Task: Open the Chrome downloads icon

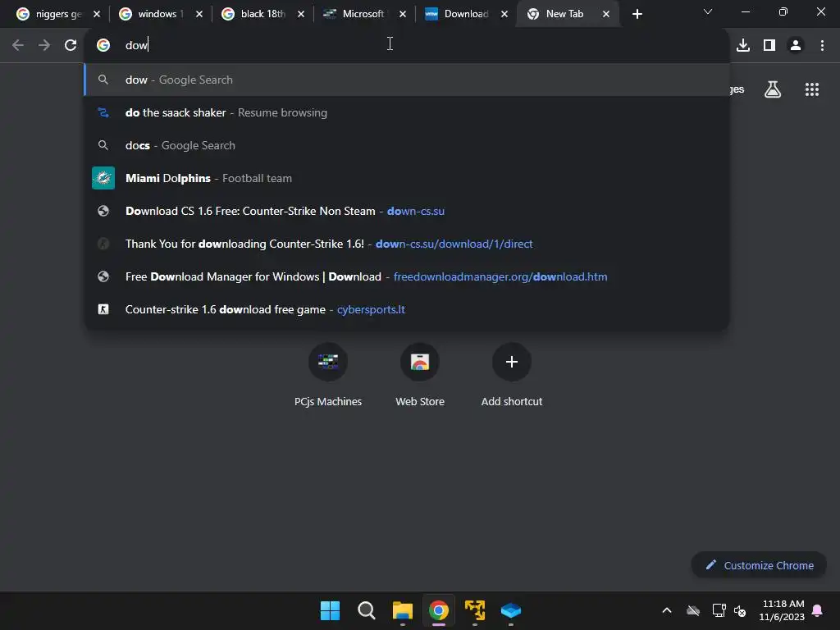Action: coord(743,45)
